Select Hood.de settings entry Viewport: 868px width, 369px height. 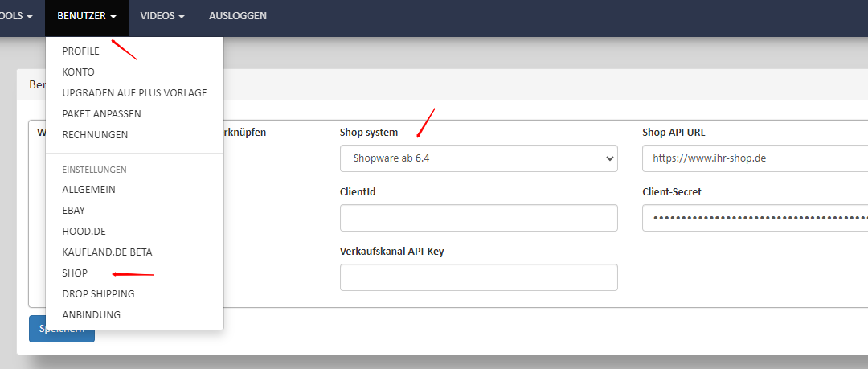(x=84, y=232)
